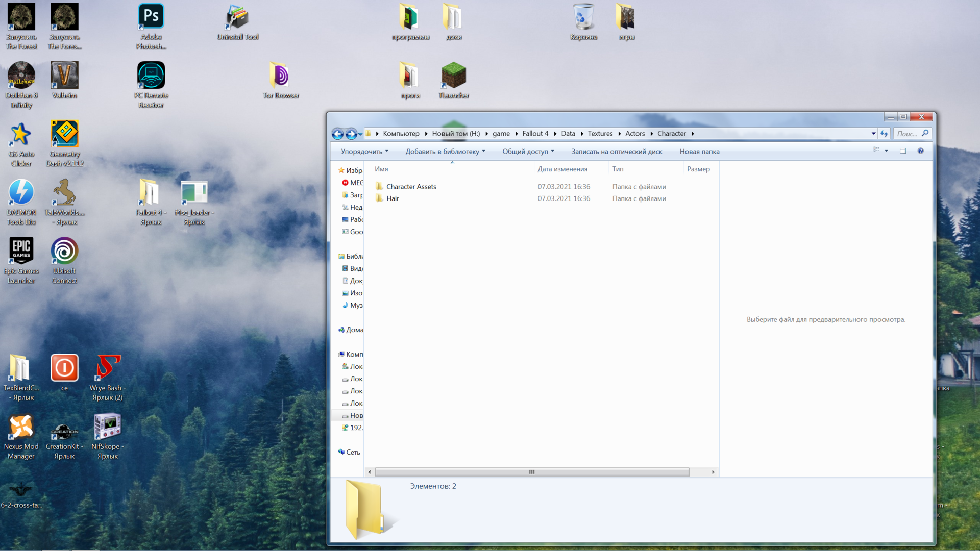Click the Back navigation arrow in Explorer
The image size is (980, 551).
[337, 134]
